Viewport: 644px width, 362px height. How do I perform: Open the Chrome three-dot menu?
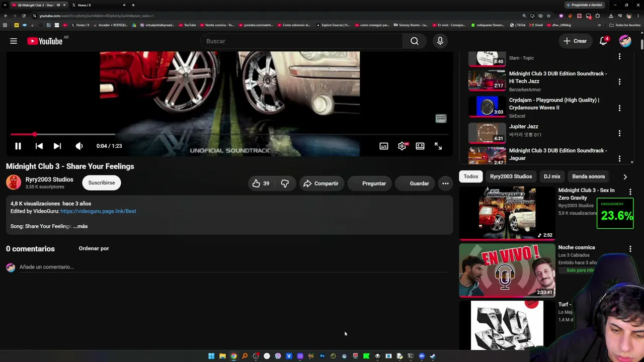[638, 16]
